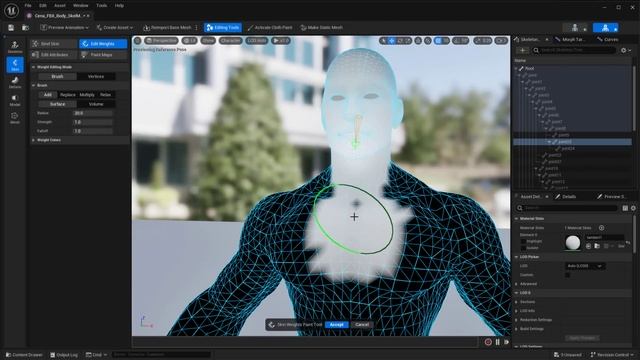Activate the translate gizmo in viewport toolbar
640x360 pixels.
click(x=392, y=41)
